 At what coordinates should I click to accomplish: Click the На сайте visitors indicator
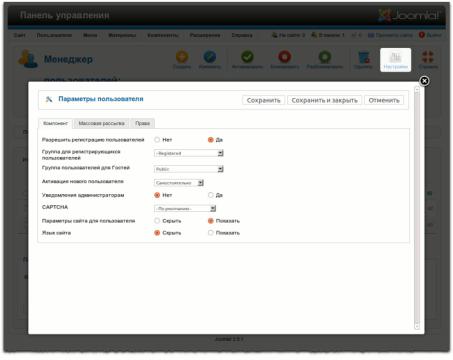tap(288, 35)
